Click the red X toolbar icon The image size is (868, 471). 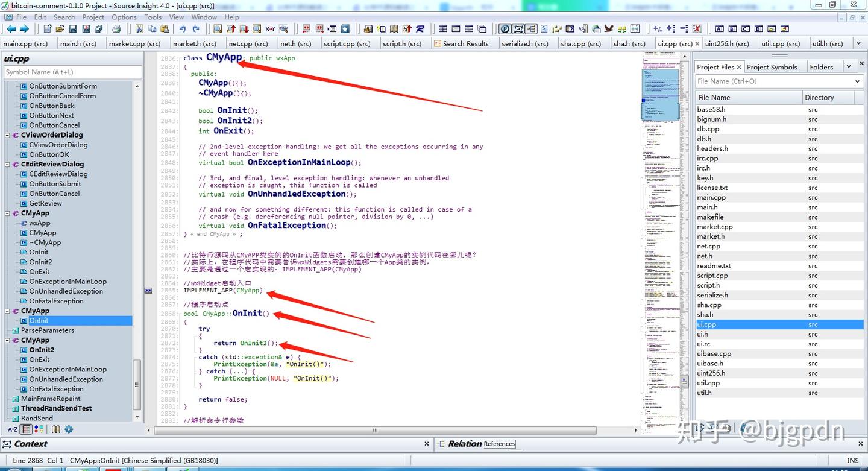[x=697, y=29]
